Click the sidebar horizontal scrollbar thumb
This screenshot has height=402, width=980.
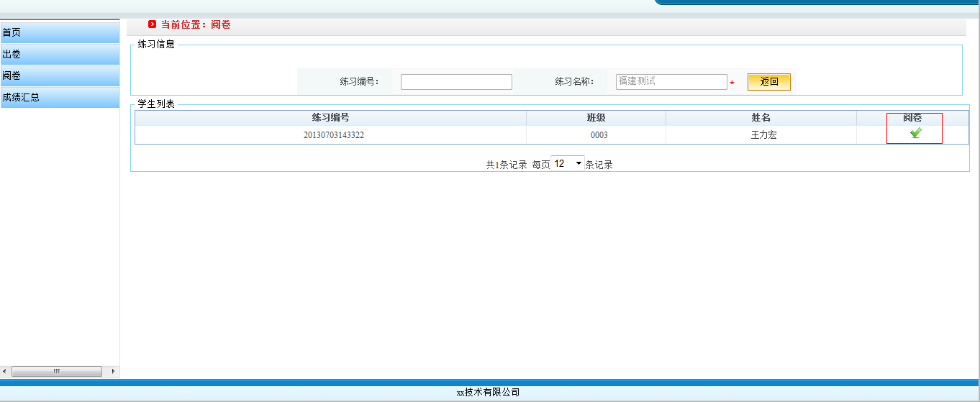57,371
